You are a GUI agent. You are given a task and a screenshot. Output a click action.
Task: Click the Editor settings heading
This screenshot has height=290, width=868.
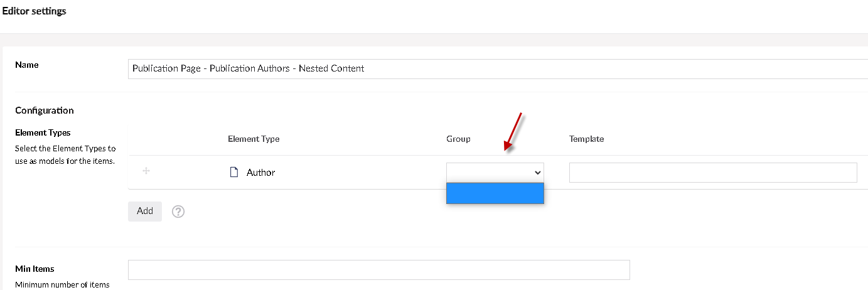pos(35,11)
